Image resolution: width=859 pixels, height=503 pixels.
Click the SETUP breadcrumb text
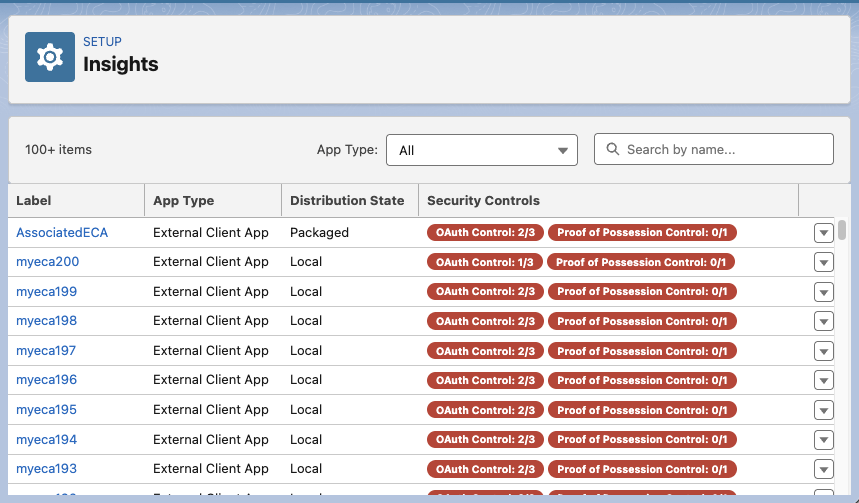pyautogui.click(x=102, y=42)
